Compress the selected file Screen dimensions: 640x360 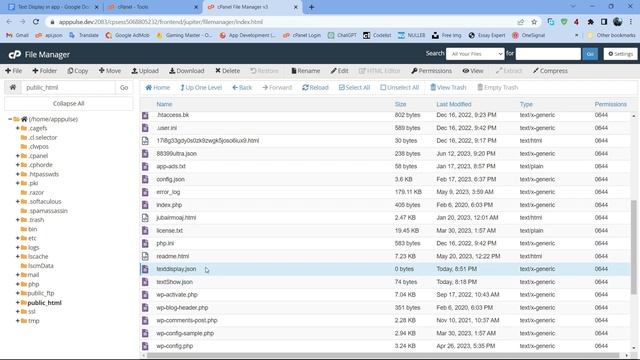pyautogui.click(x=550, y=71)
